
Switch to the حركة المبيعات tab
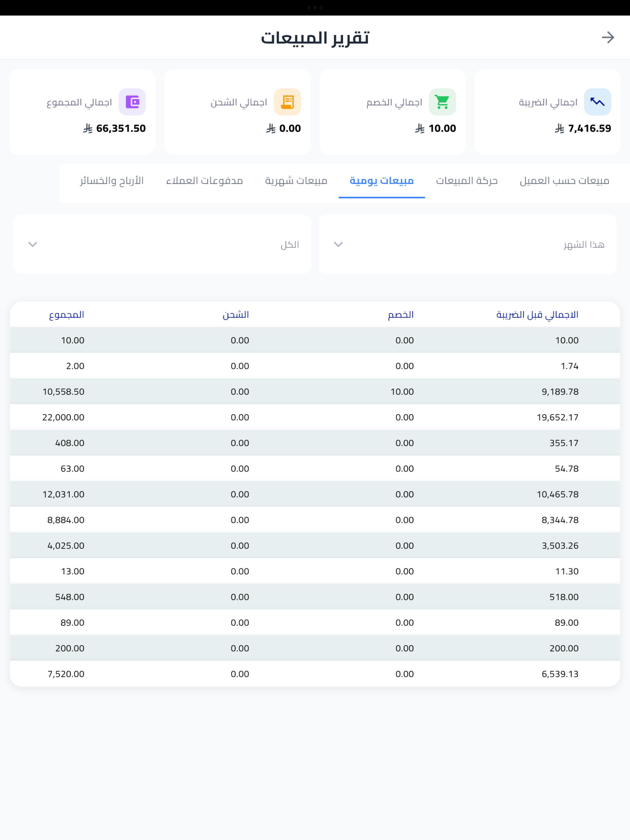coord(467,181)
